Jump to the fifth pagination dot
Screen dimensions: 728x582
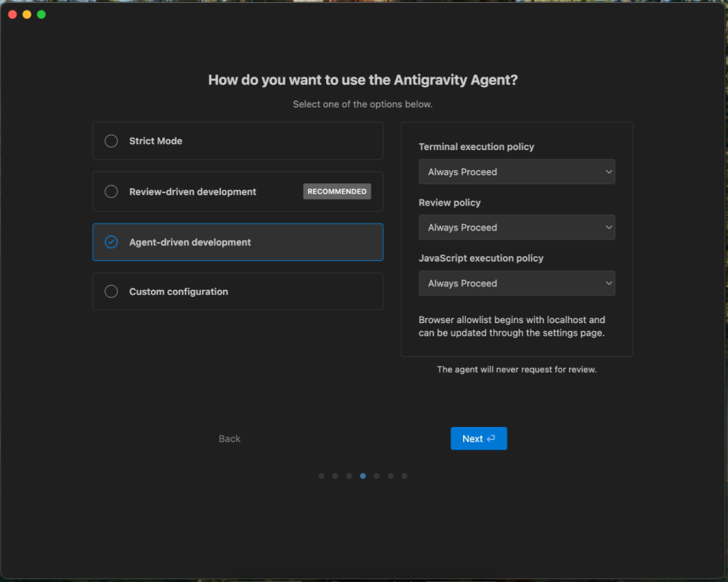[376, 476]
